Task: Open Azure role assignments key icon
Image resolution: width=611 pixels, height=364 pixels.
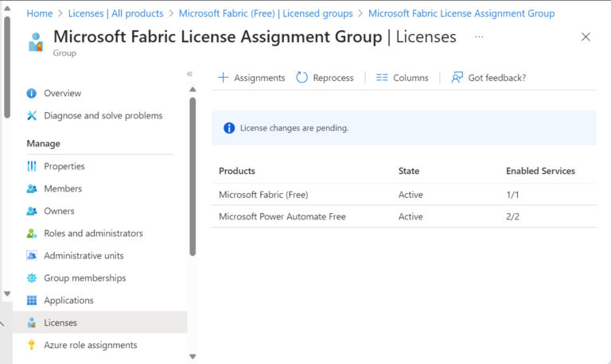Action: point(32,345)
